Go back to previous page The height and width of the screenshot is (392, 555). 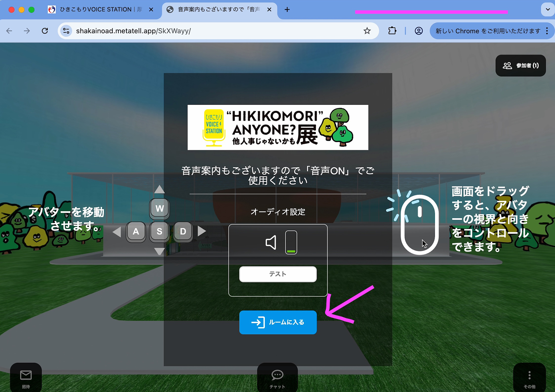(x=9, y=31)
